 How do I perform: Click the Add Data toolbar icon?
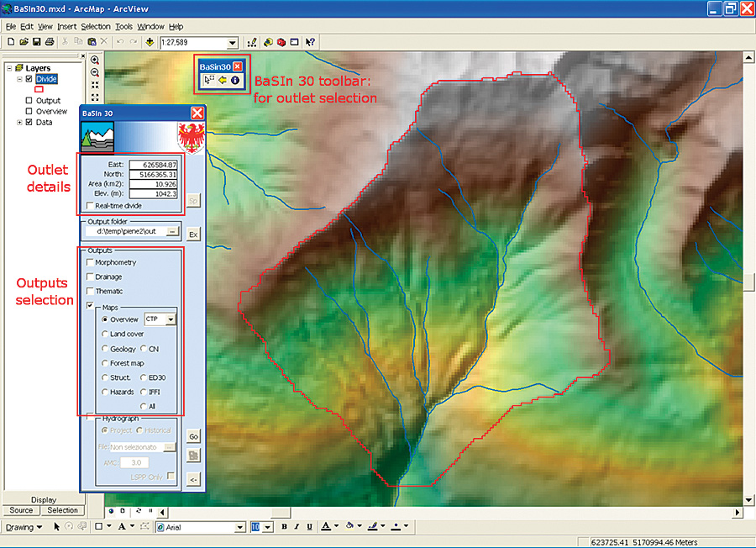(x=150, y=42)
